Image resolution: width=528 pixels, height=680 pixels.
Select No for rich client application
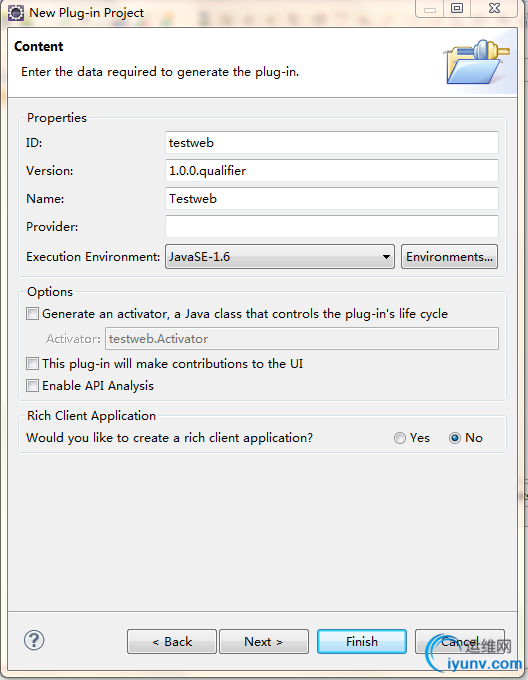455,438
